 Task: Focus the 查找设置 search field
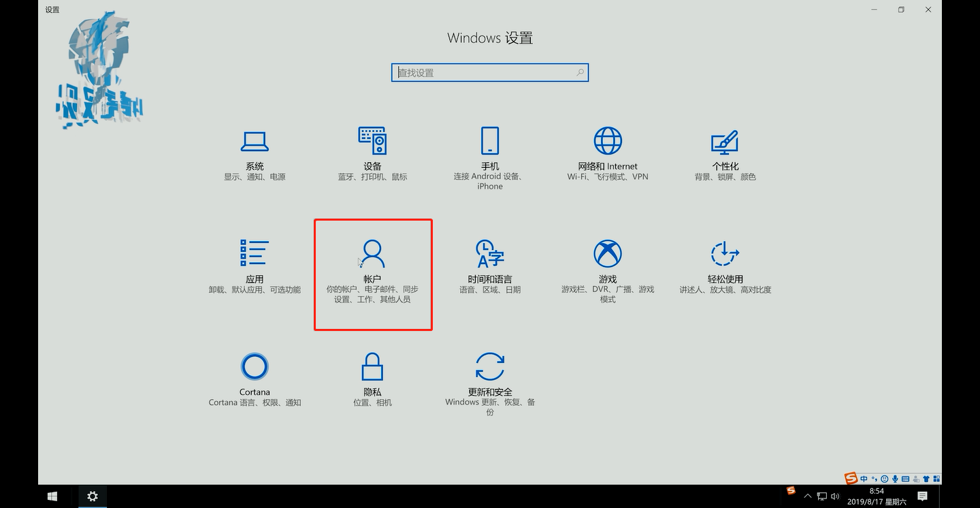pyautogui.click(x=490, y=72)
